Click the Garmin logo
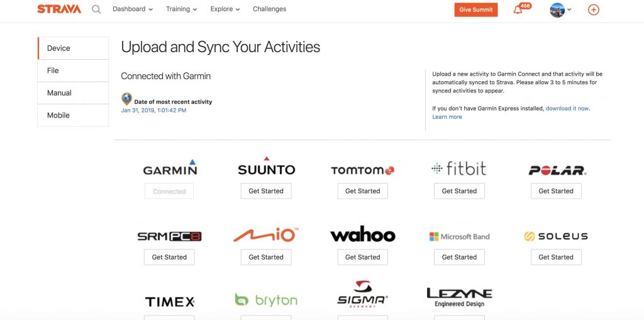Image resolution: width=644 pixels, height=320 pixels. [x=170, y=168]
